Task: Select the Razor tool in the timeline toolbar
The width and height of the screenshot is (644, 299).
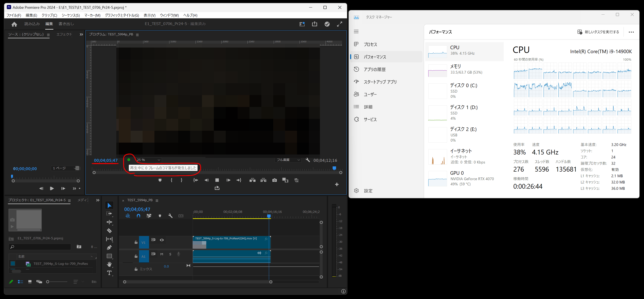Action: pos(109,230)
